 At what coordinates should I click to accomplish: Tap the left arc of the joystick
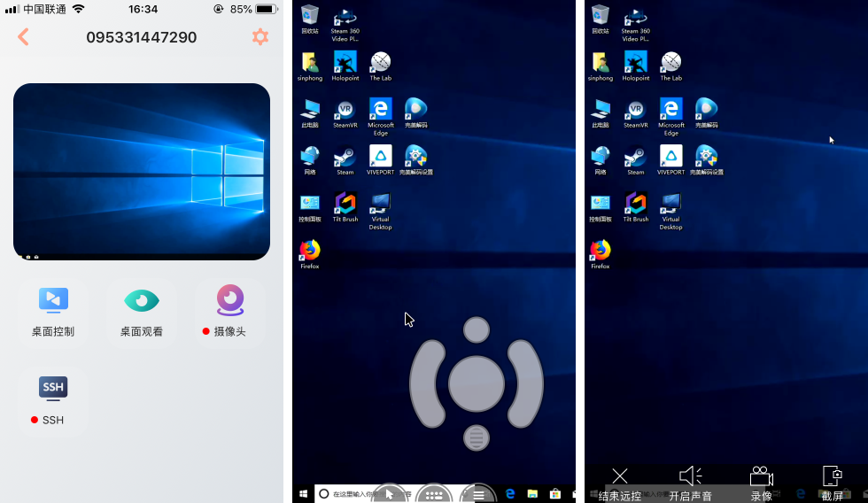point(425,383)
